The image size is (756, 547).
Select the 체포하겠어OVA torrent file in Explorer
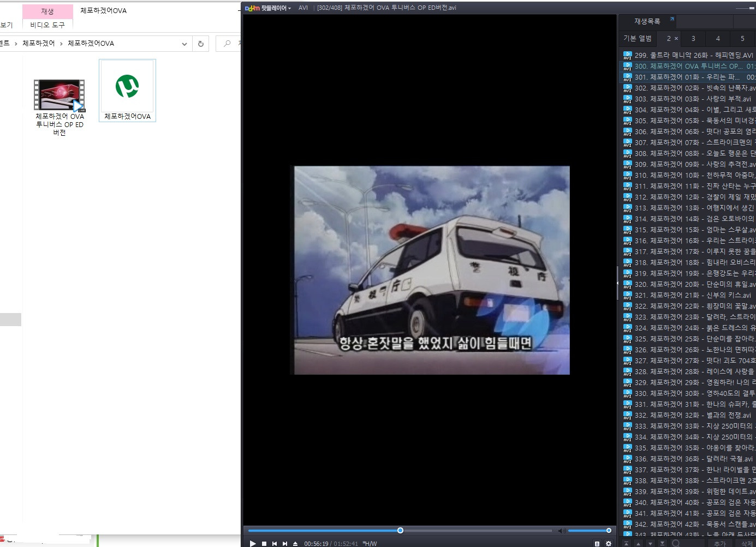coord(127,91)
